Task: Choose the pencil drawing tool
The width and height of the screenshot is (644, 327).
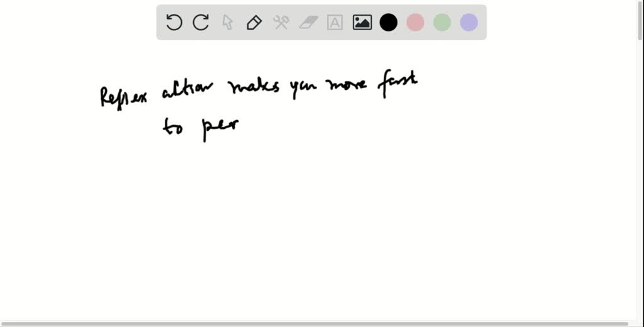Action: tap(254, 23)
